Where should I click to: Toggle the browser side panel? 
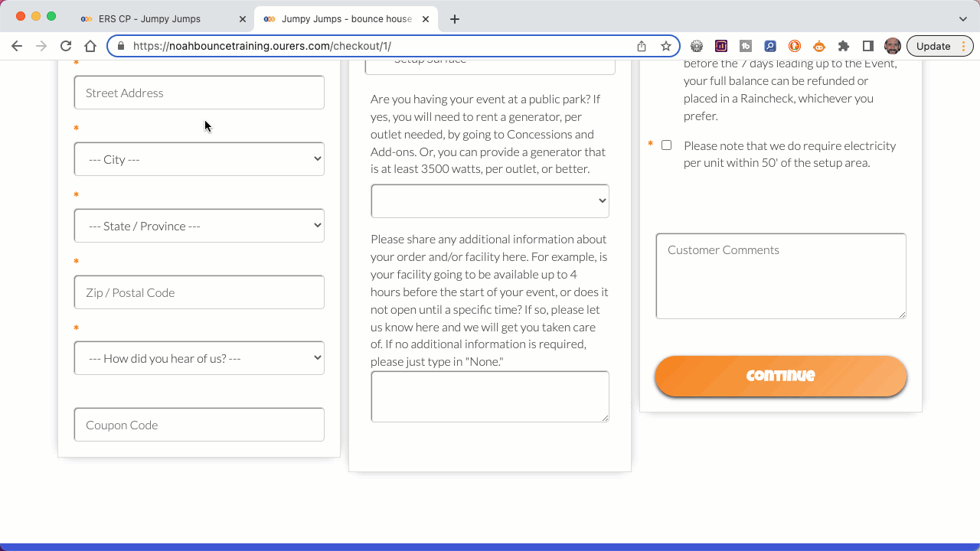(868, 46)
